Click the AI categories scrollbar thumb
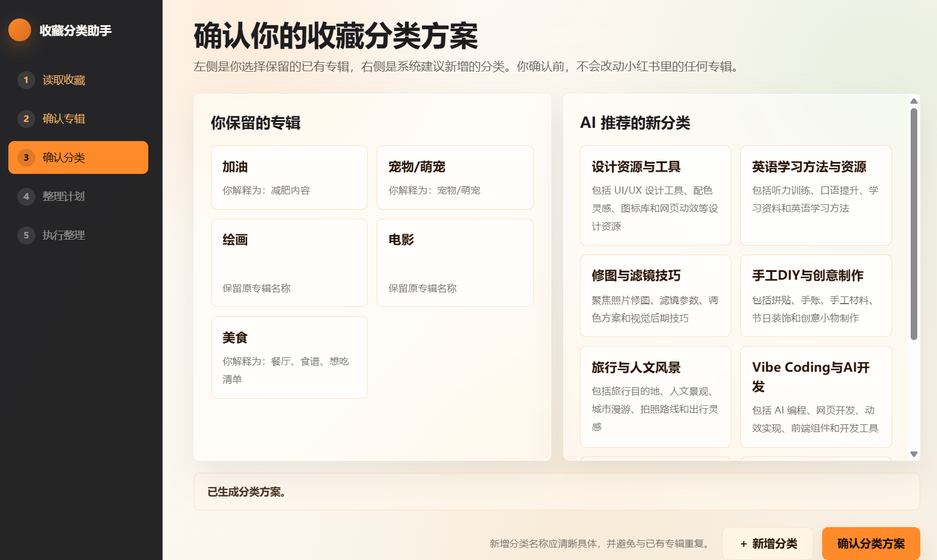This screenshot has height=560, width=937. (x=914, y=224)
